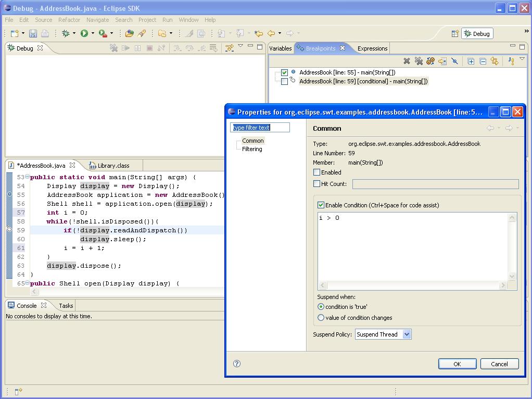
Task: Click the "type filter text" field
Action: click(x=260, y=127)
